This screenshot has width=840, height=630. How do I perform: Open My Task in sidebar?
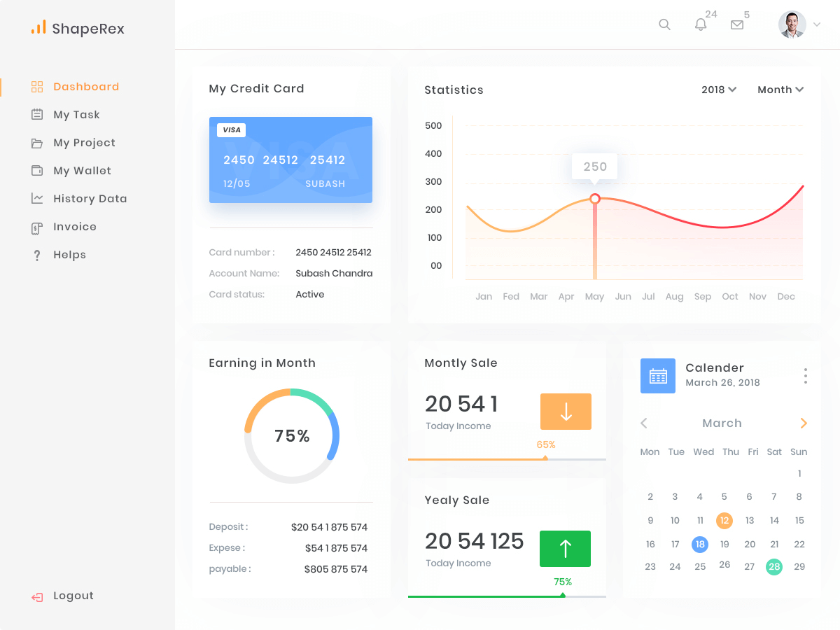pos(76,115)
